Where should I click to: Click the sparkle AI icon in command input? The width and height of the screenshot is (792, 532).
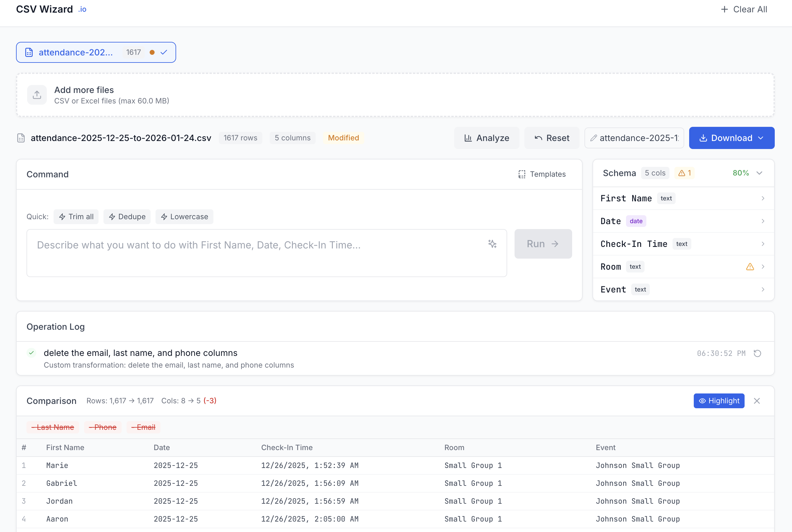(492, 244)
